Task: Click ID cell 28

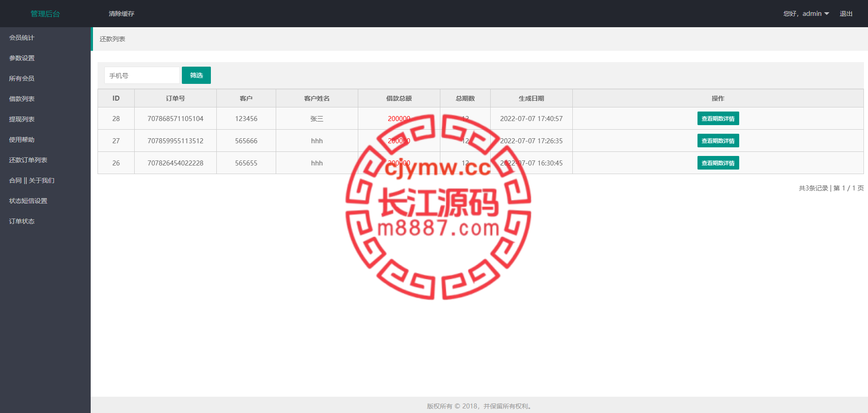Action: click(x=116, y=119)
